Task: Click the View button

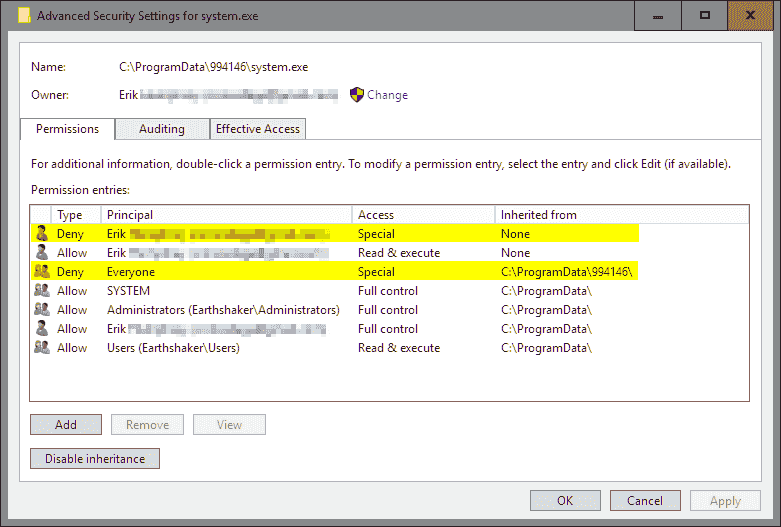Action: (229, 424)
